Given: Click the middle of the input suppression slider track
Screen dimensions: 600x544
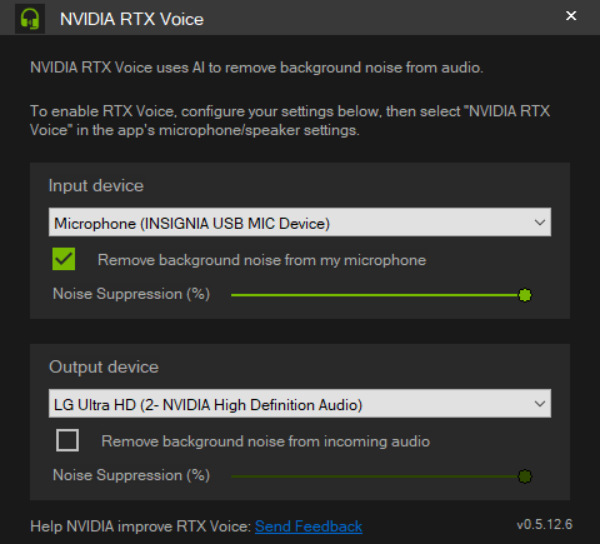Looking at the screenshot, I should (x=375, y=295).
